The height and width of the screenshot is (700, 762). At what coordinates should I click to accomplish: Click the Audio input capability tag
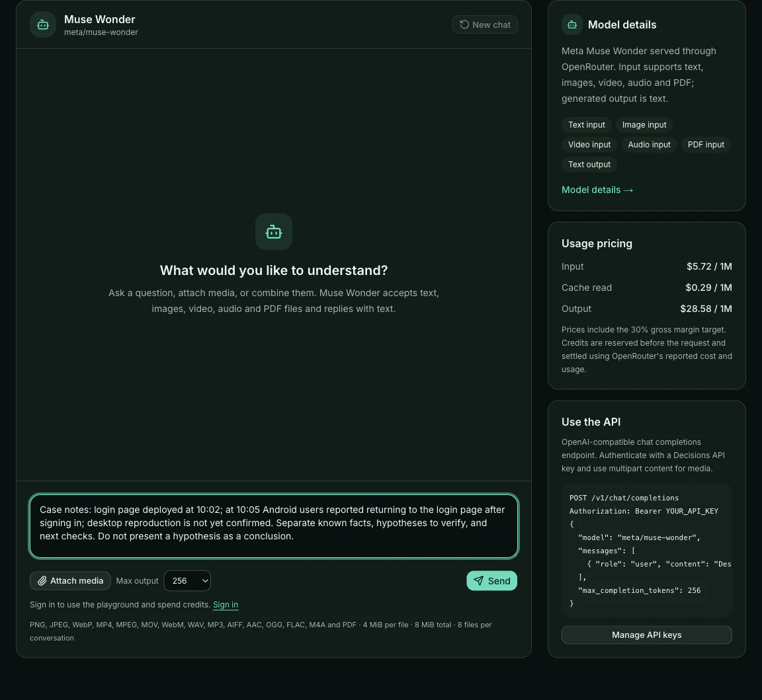[x=649, y=145]
